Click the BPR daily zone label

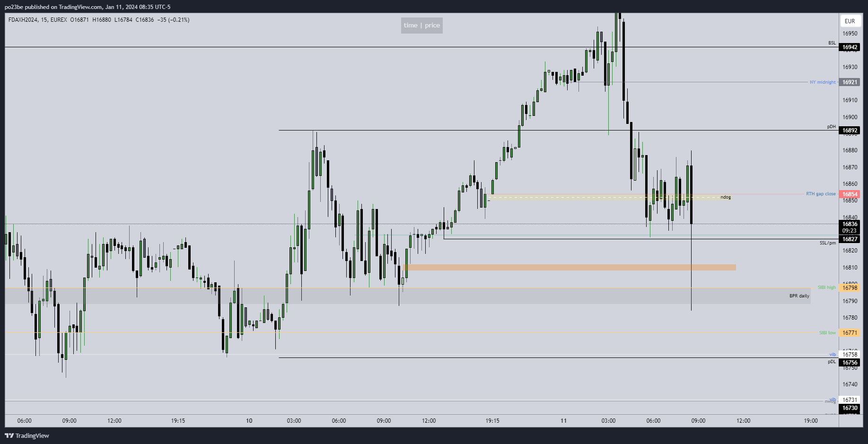click(x=799, y=296)
